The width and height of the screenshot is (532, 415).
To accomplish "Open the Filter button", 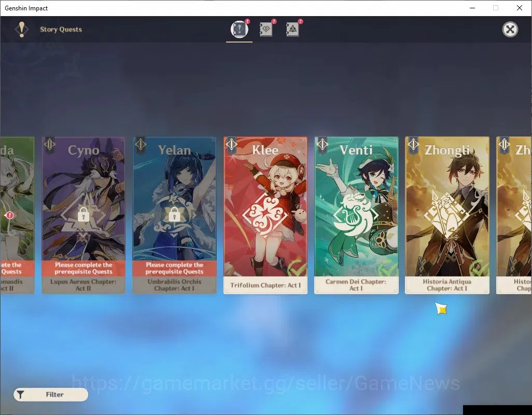I will point(51,395).
